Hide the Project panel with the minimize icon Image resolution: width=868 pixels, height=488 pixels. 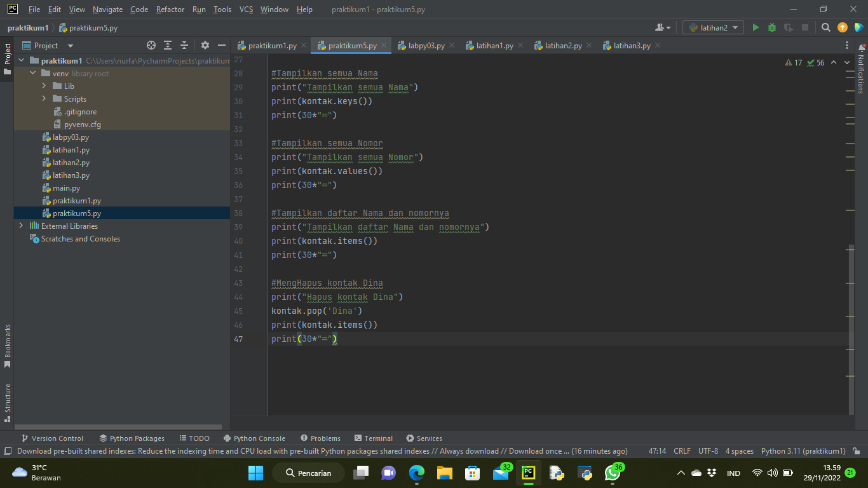(x=221, y=45)
